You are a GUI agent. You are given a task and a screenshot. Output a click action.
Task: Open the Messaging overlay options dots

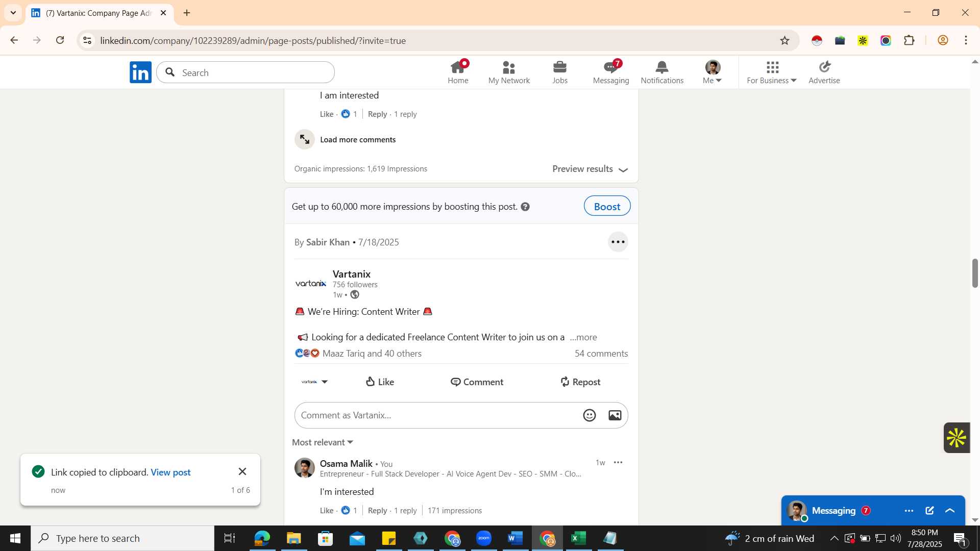pyautogui.click(x=909, y=511)
